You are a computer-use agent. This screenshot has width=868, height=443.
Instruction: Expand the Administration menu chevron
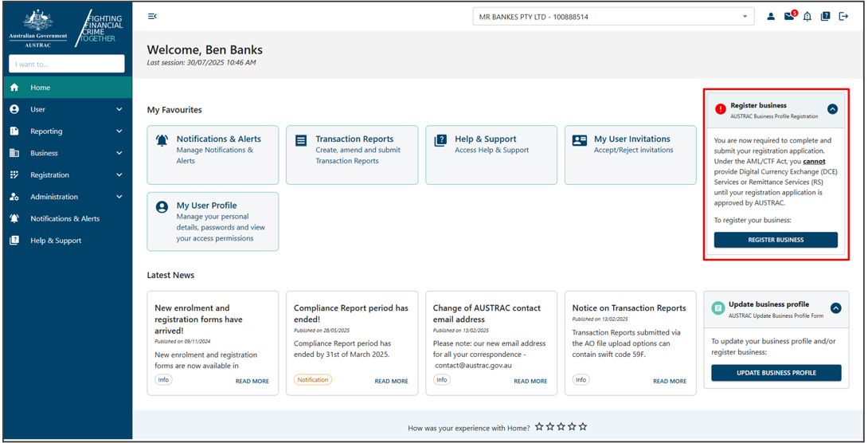coord(119,197)
